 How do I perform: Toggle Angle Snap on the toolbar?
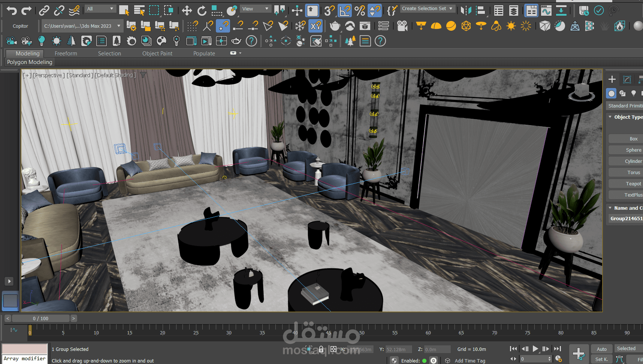coord(344,10)
